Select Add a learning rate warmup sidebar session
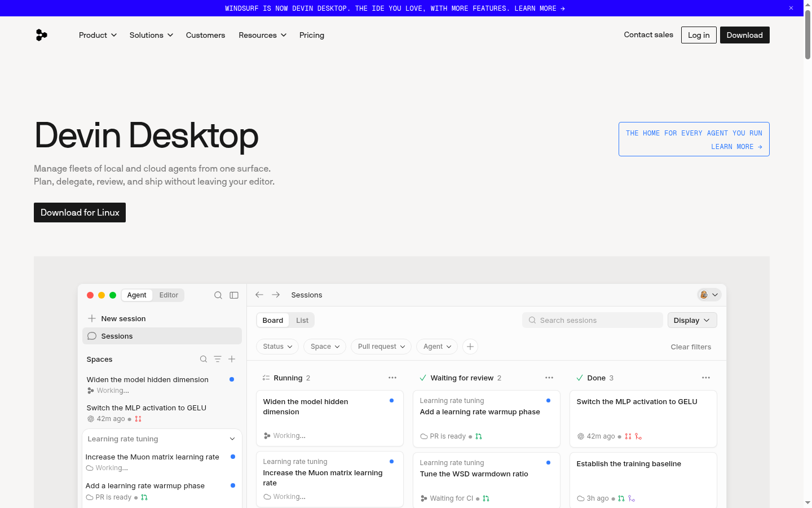Viewport: 812px width, 508px height. (162, 491)
